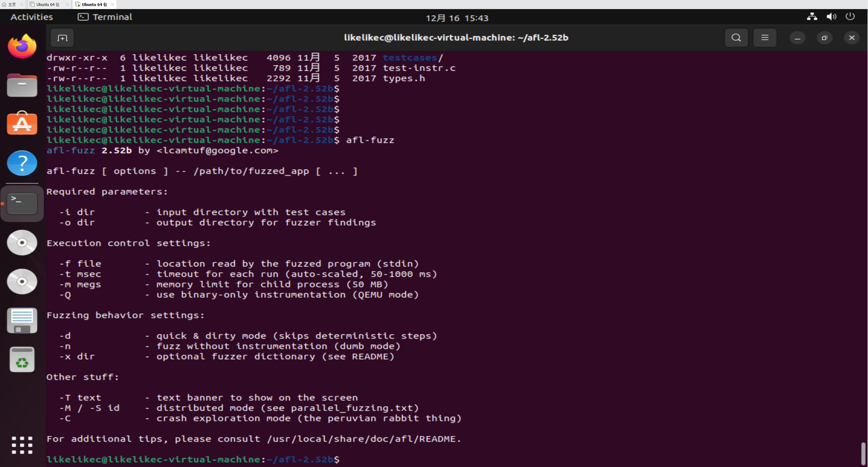Click the /usr/local/share/doc/afl/README path
Screen dimensions: 868x467
click(361, 439)
